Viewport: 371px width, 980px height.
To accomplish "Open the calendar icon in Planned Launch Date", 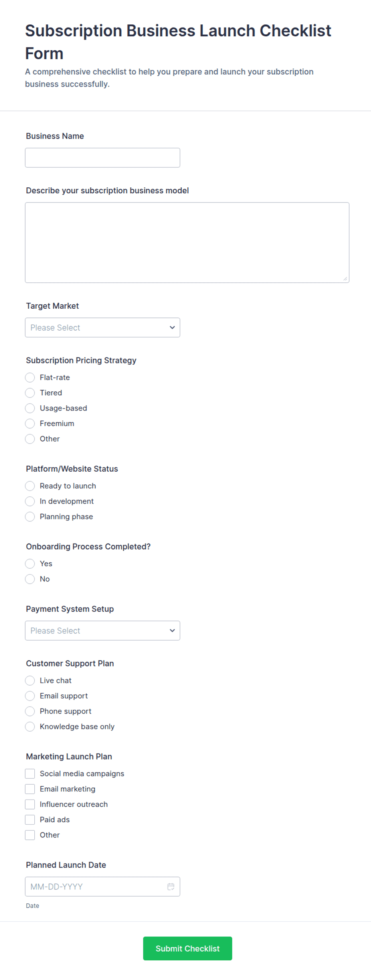I will 171,887.
